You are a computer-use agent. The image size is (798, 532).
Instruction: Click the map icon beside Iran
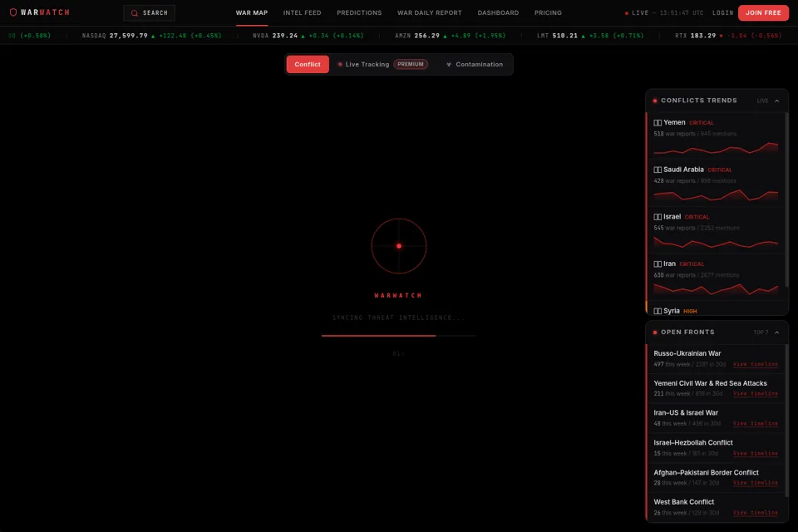pyautogui.click(x=658, y=264)
